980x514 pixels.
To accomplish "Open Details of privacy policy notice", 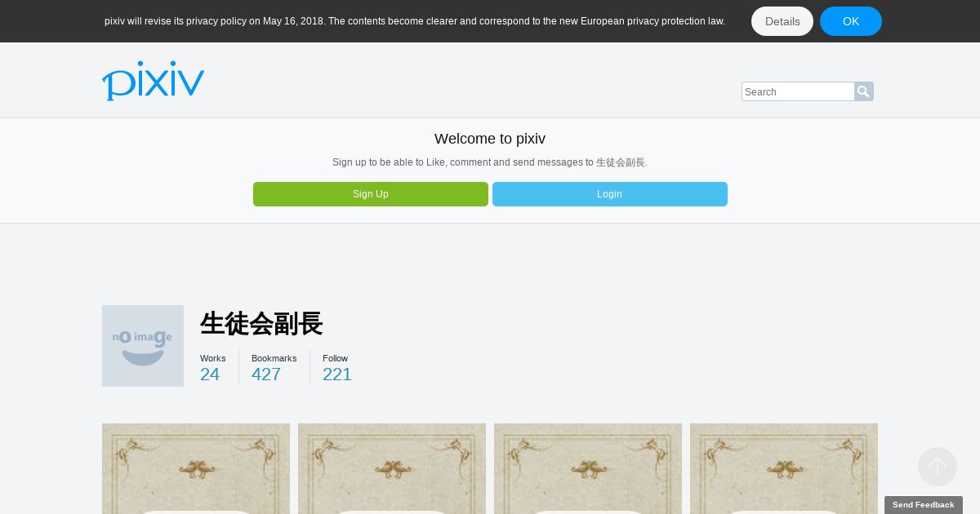I will pos(782,21).
